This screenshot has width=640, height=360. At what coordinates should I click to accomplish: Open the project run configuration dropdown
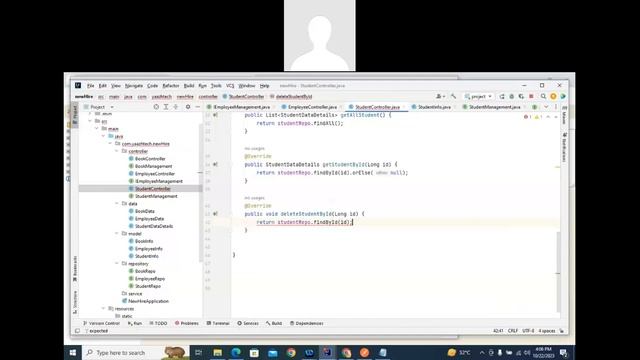tap(478, 96)
